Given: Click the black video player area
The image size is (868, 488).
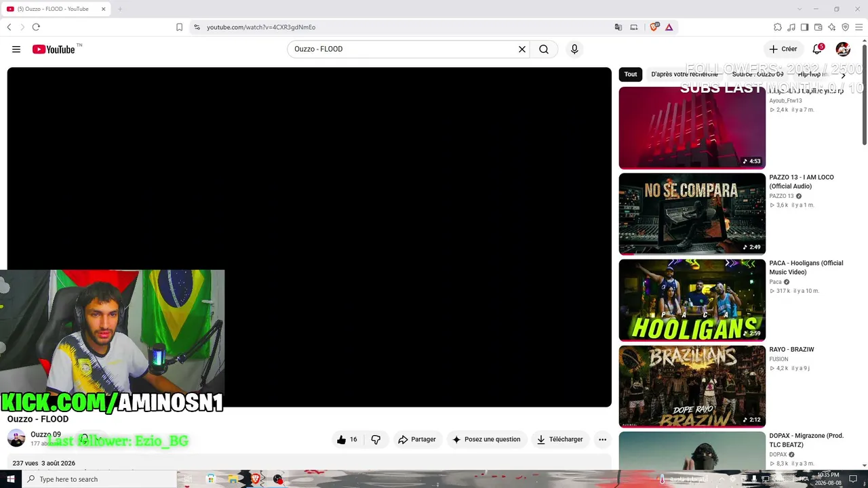Looking at the screenshot, I should click(x=309, y=237).
